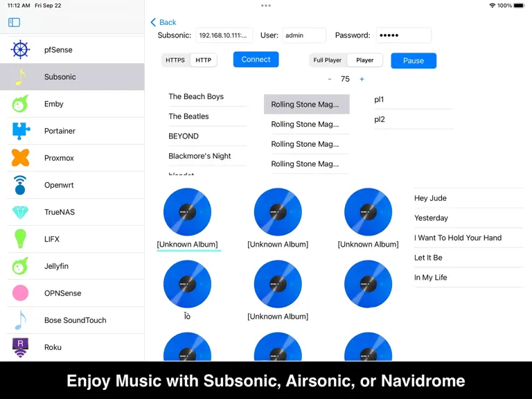The height and width of the screenshot is (399, 532).
Task: Open Bose SoundTouch in the sidebar
Action: [x=72, y=320]
